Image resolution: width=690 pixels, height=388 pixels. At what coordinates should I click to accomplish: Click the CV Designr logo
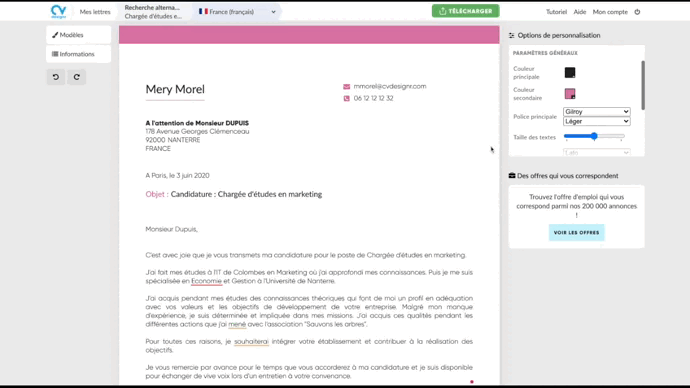pos(59,11)
